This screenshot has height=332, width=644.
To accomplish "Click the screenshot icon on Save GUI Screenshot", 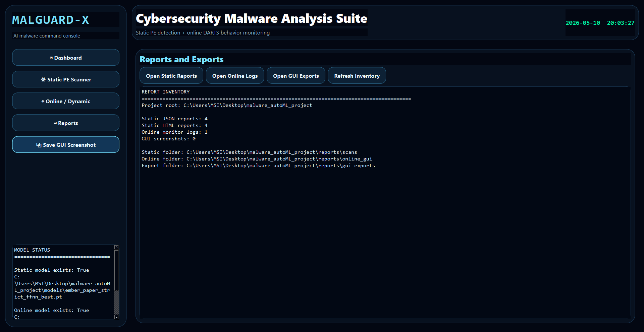I will tap(39, 145).
